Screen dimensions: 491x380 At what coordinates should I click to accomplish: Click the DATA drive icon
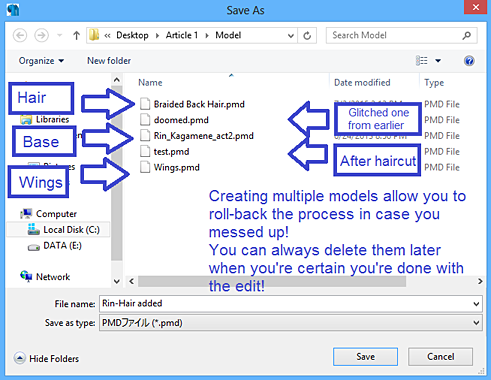click(33, 247)
